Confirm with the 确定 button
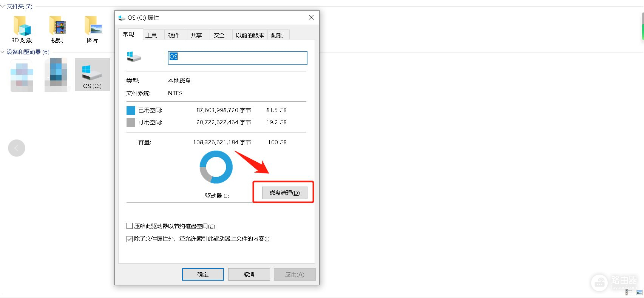Screen dimensions: 644x298 (203, 275)
